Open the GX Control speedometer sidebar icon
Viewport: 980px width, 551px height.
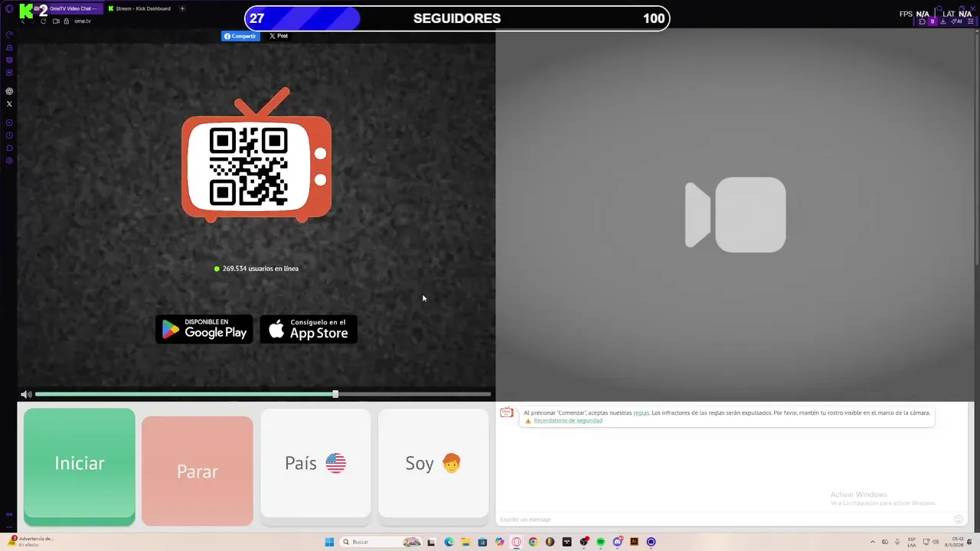tap(9, 35)
